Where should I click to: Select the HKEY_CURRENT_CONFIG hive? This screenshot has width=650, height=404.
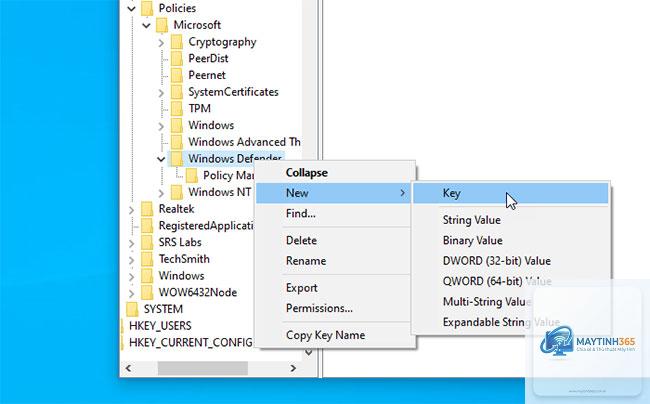point(191,343)
